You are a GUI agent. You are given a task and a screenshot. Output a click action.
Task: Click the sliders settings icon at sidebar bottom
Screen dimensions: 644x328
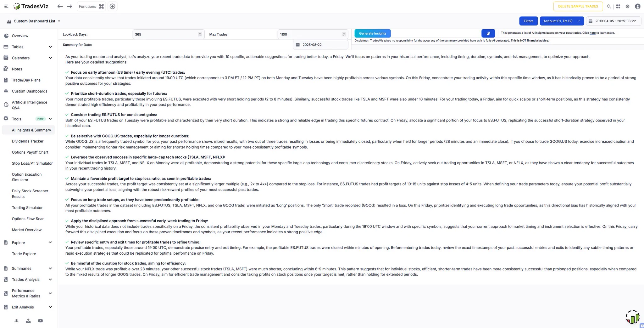click(x=16, y=321)
